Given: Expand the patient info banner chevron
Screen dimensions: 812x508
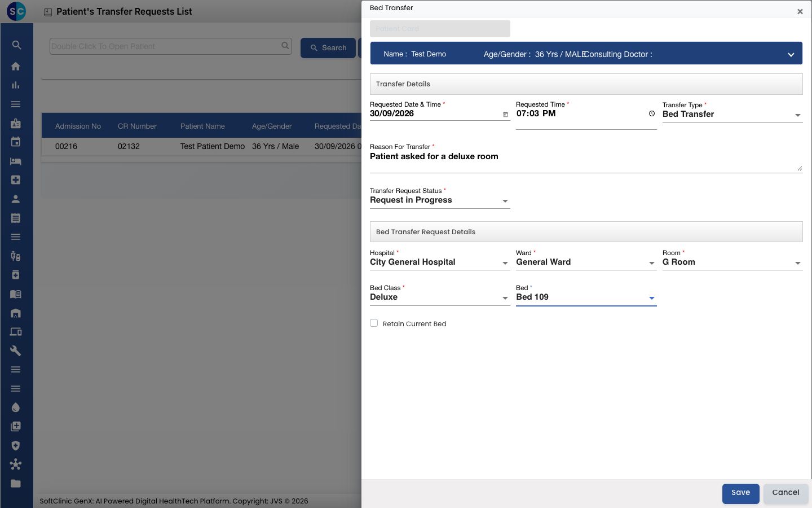Looking at the screenshot, I should [x=791, y=55].
